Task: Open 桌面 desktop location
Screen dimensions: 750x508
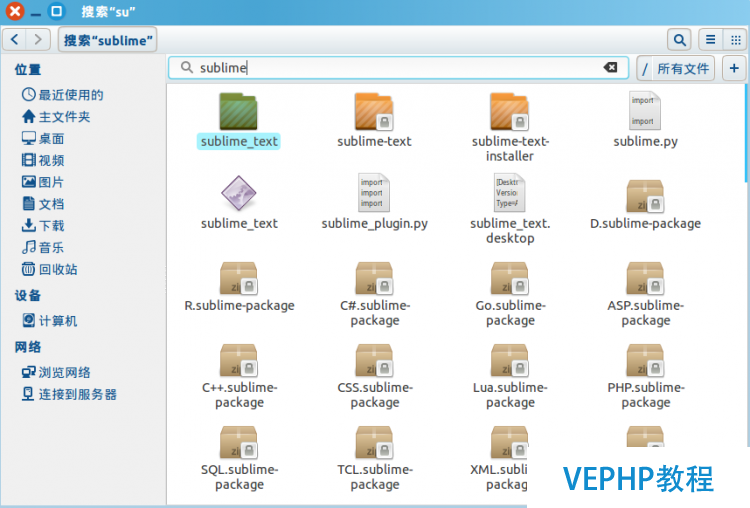Action: coord(43,139)
